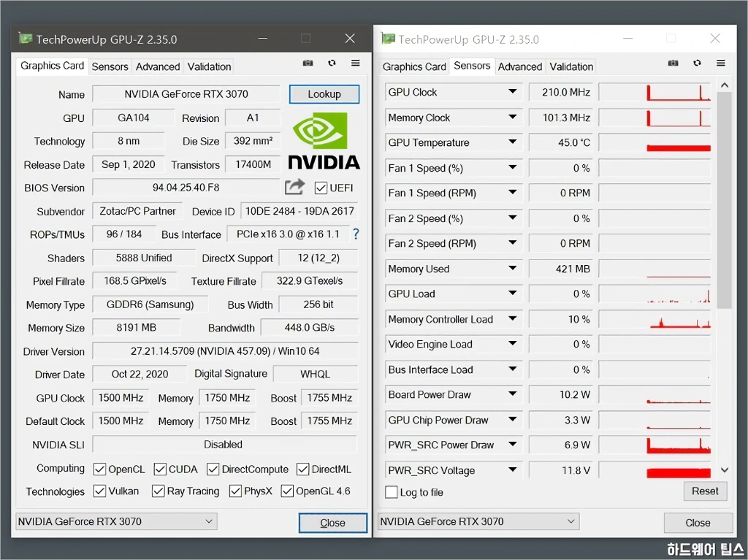The width and height of the screenshot is (748, 560).
Task: Toggle the UEFI checkbox
Action: (x=321, y=188)
